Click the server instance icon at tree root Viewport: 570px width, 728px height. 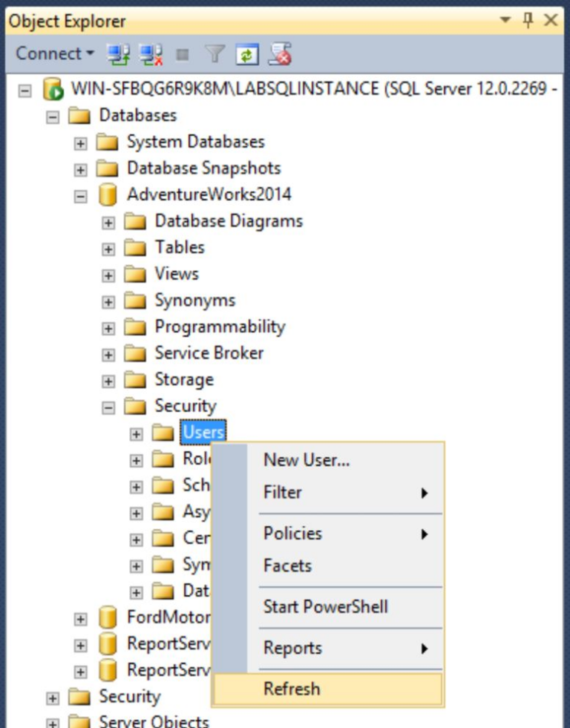click(53, 90)
